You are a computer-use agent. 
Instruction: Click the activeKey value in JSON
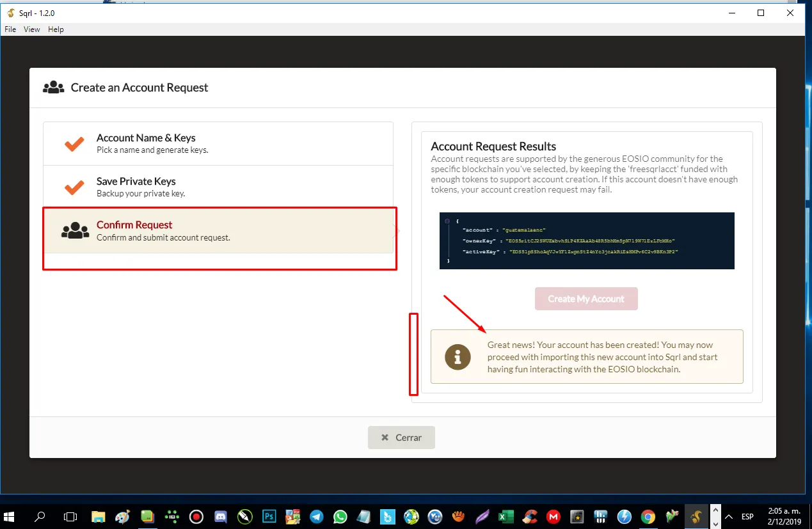593,252
